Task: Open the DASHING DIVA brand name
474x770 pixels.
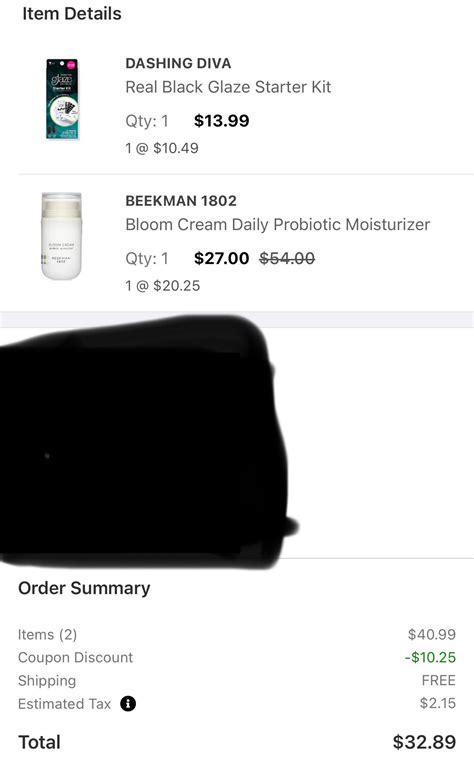Action: click(x=178, y=63)
